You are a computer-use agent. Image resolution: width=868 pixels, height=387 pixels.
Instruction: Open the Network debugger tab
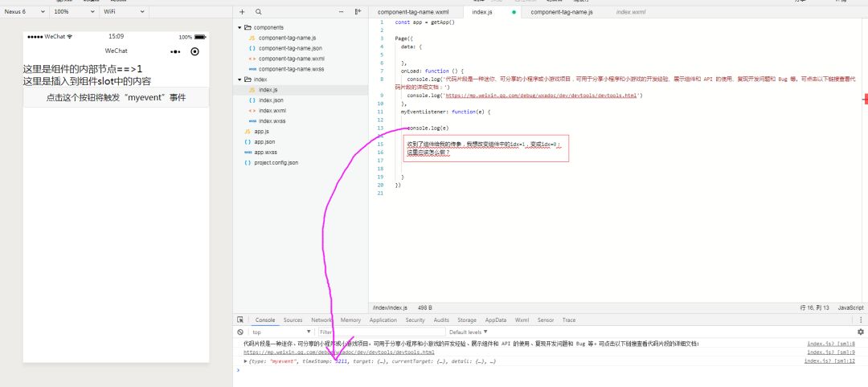click(x=321, y=320)
